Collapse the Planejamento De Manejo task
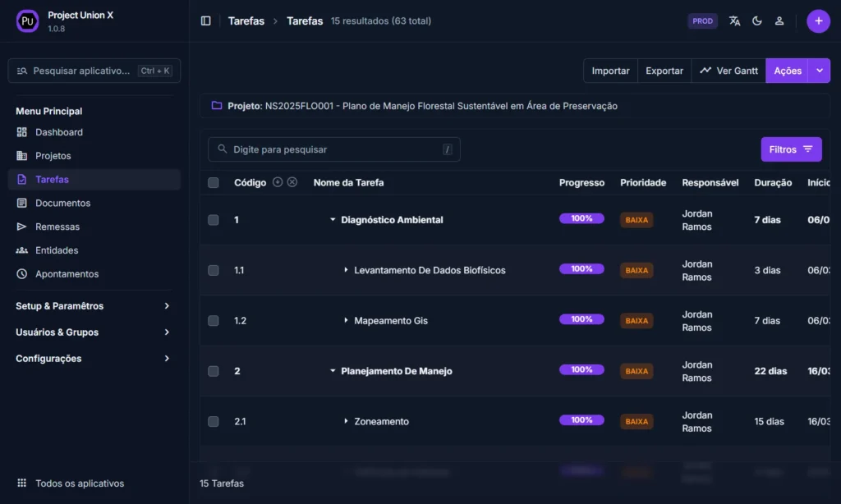 333,371
